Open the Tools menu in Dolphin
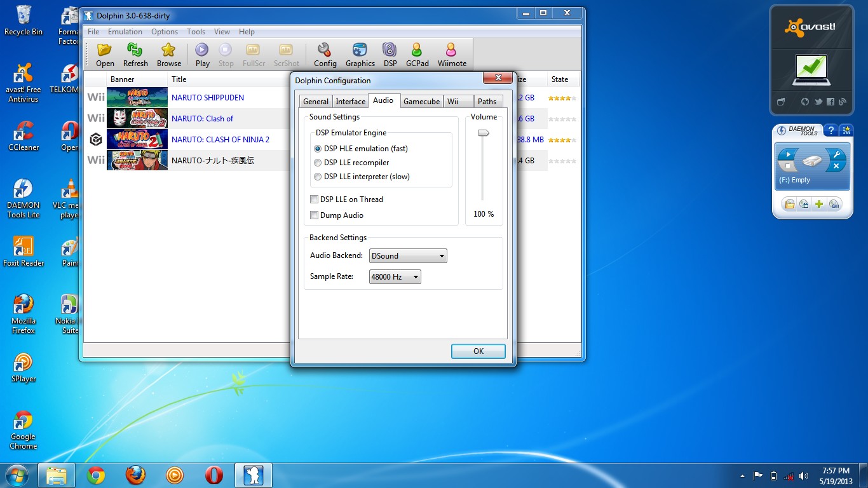Viewport: 868px width, 488px height. [x=196, y=32]
